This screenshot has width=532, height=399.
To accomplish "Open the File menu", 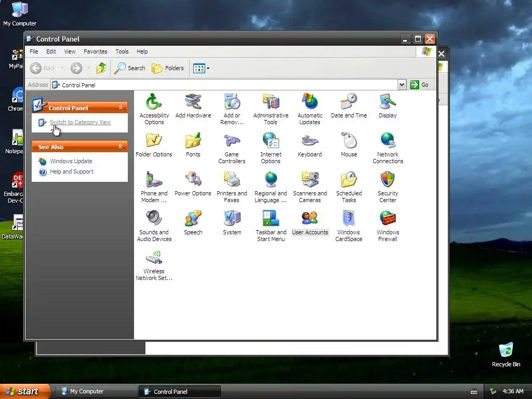I will click(34, 51).
